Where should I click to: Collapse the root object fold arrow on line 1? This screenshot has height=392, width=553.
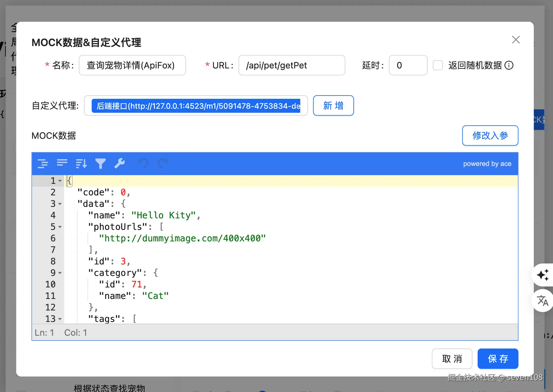pyautogui.click(x=60, y=181)
